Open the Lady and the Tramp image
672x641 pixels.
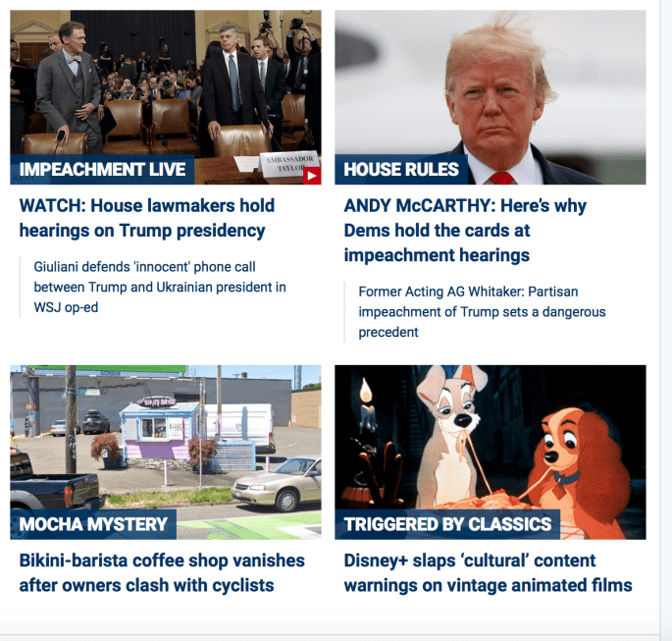coord(491,453)
